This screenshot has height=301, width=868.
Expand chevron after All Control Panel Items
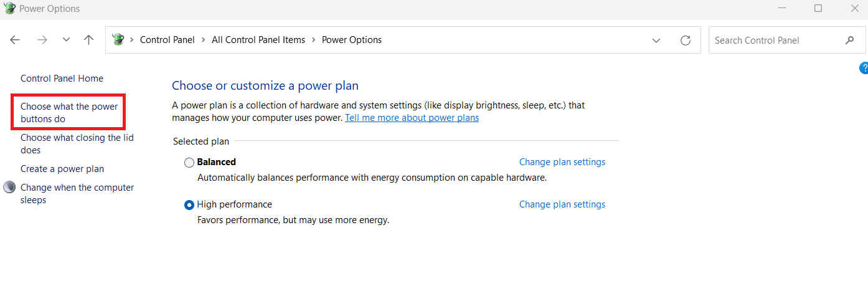pyautogui.click(x=314, y=40)
